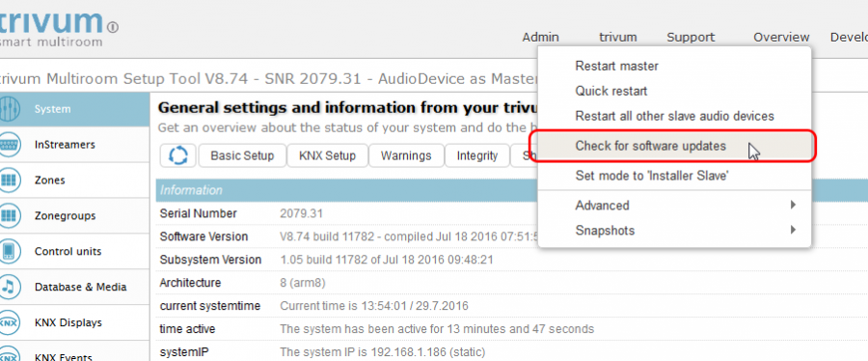868x361 pixels.
Task: Open the Warnings tab
Action: [406, 155]
